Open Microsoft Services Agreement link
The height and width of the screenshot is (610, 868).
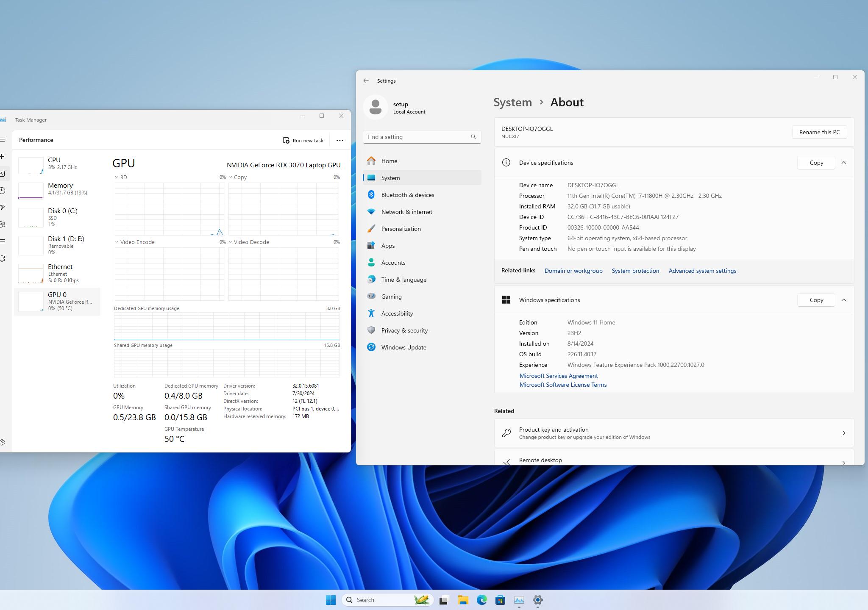(x=559, y=376)
